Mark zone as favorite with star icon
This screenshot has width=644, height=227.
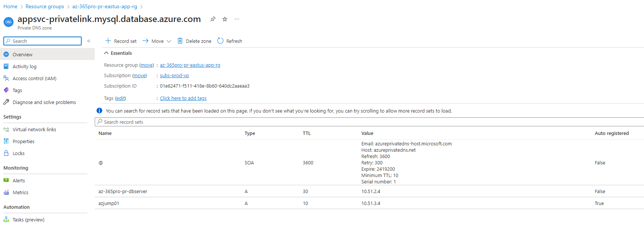[x=225, y=19]
